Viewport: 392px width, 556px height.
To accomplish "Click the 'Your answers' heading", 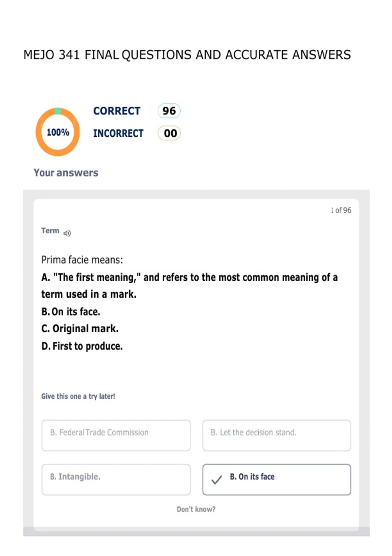I will tap(66, 173).
